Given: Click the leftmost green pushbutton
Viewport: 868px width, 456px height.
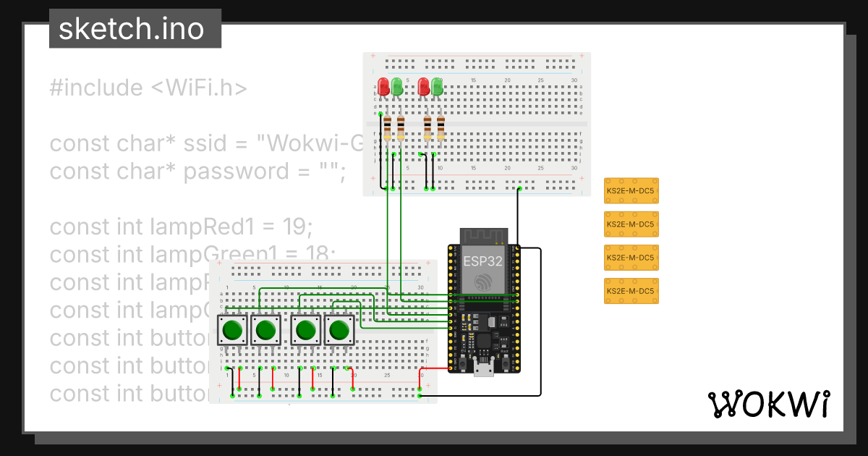Looking at the screenshot, I should tap(232, 330).
